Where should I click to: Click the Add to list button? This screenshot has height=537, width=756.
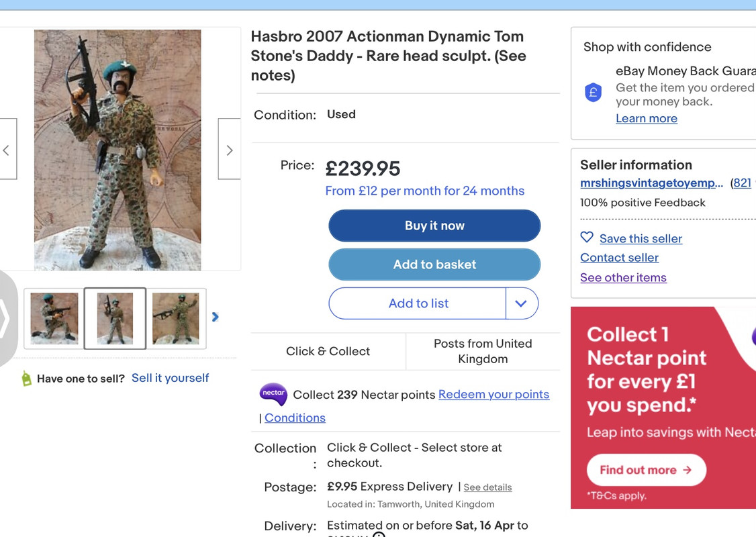[418, 303]
